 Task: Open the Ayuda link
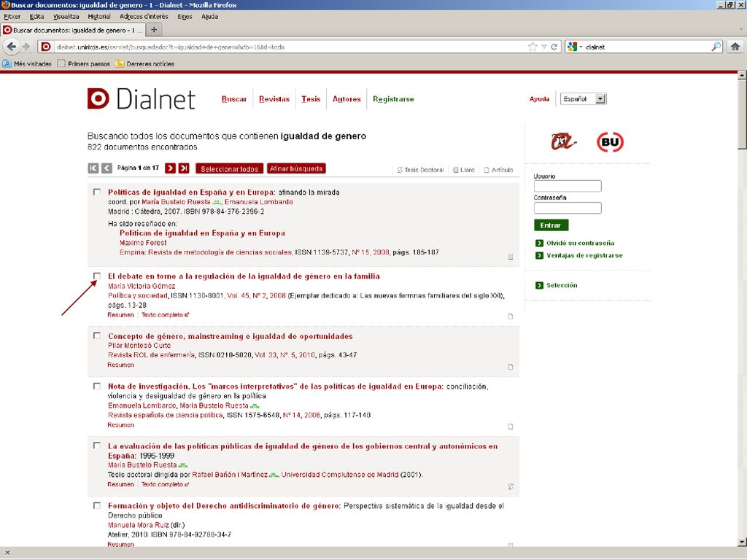[x=539, y=99]
